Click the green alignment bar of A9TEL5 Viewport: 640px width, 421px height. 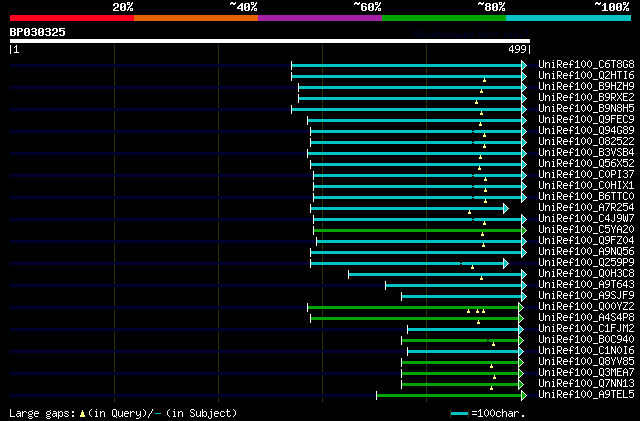[452, 395]
